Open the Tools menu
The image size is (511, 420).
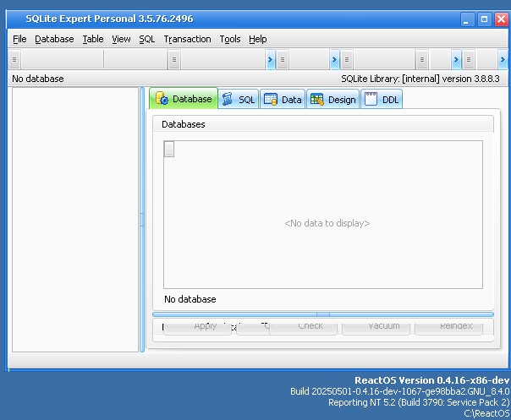[x=230, y=39]
